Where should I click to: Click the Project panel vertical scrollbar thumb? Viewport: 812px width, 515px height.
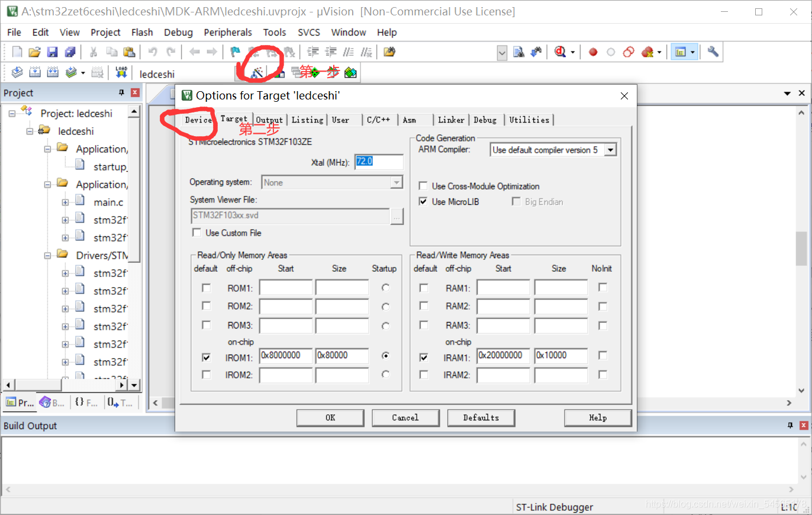point(134,189)
